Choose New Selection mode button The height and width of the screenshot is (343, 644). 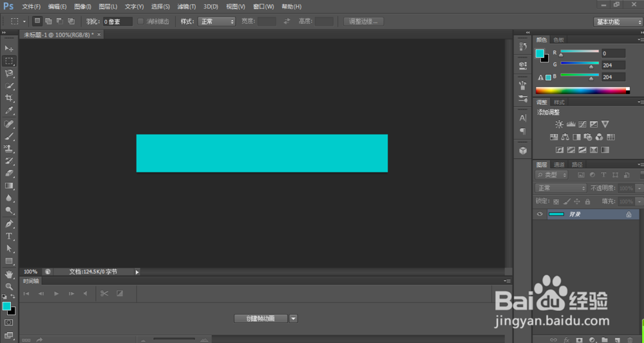click(x=37, y=21)
